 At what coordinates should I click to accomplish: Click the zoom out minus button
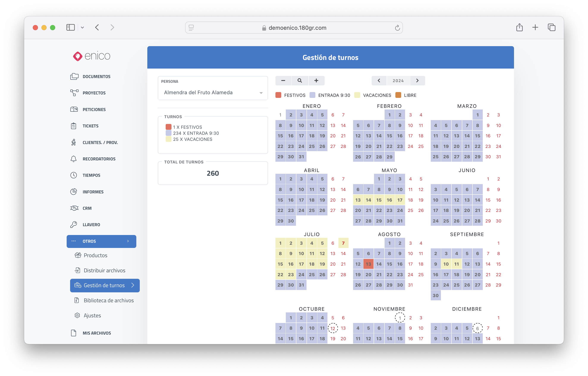tap(283, 81)
